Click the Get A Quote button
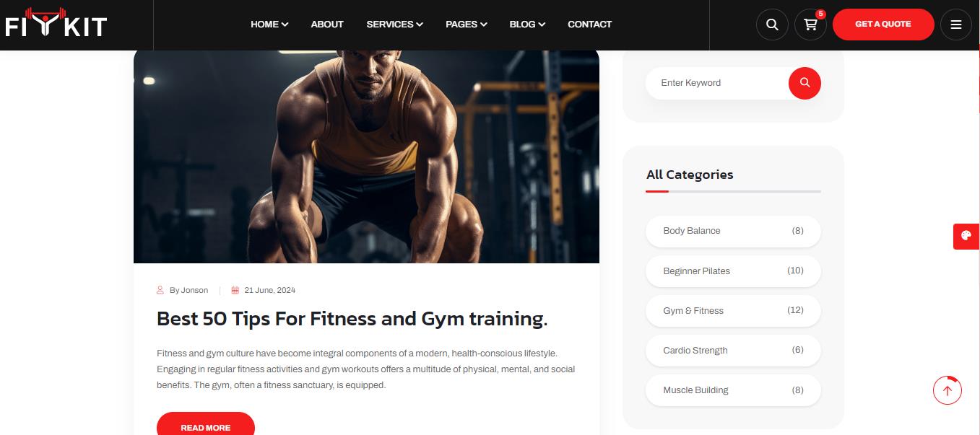Image resolution: width=980 pixels, height=435 pixels. click(x=883, y=25)
